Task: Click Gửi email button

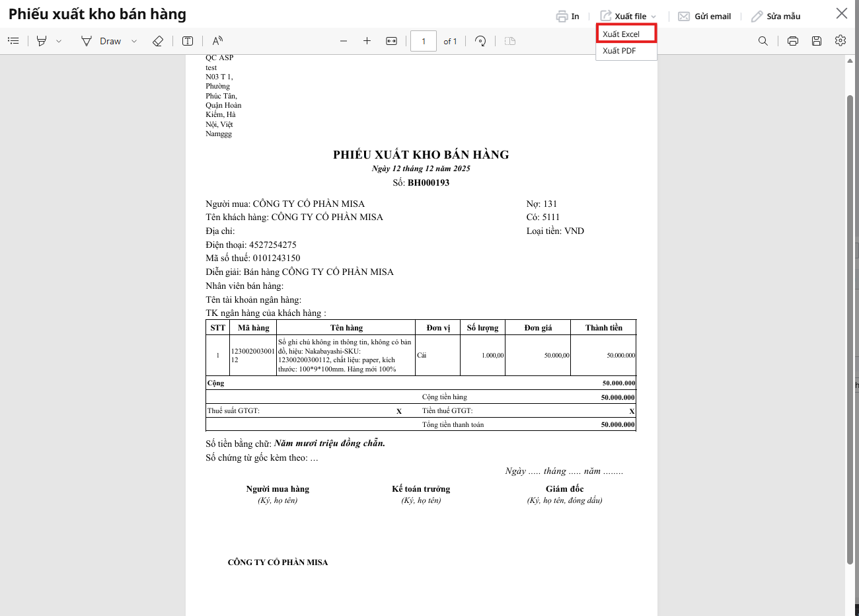Action: click(704, 16)
